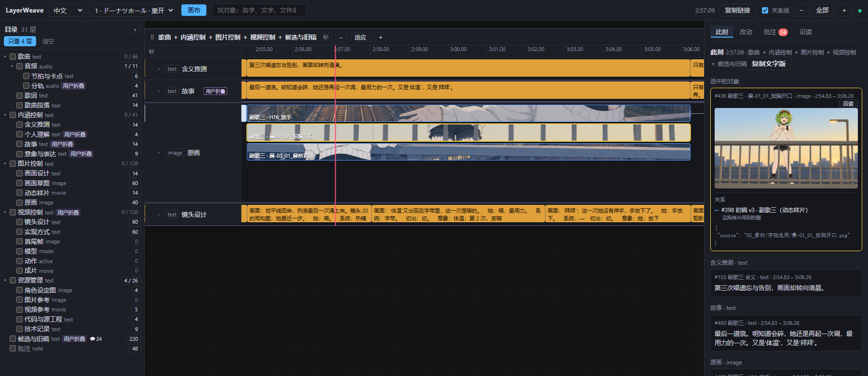Click the 复制文字版 button
The width and height of the screenshot is (868, 376).
coord(769,64)
